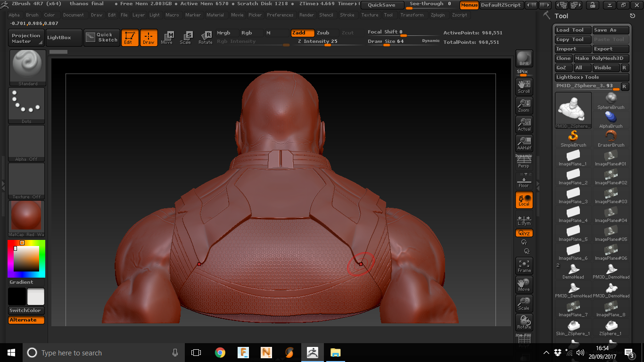Pick a color in the color picker square
The image size is (644, 362).
[x=25, y=260]
